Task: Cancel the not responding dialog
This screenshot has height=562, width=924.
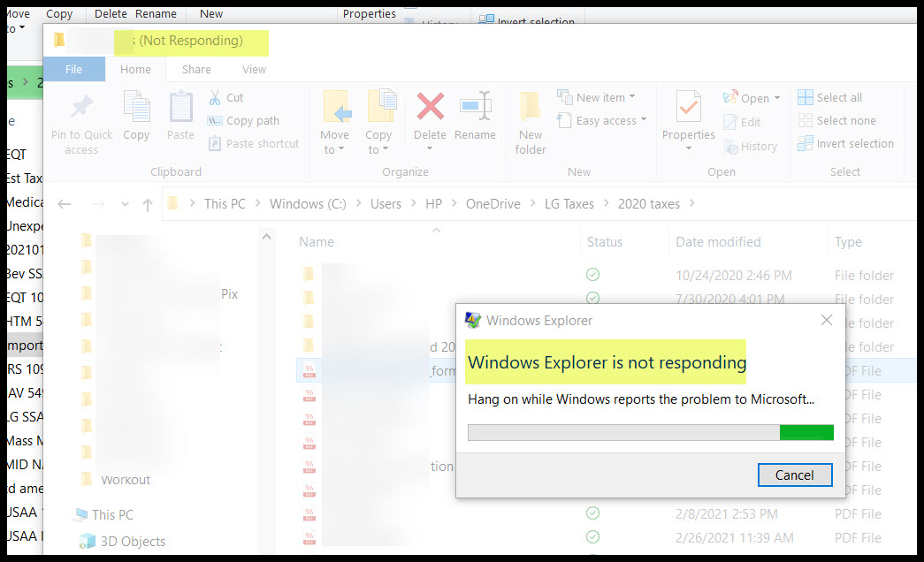Action: [794, 475]
